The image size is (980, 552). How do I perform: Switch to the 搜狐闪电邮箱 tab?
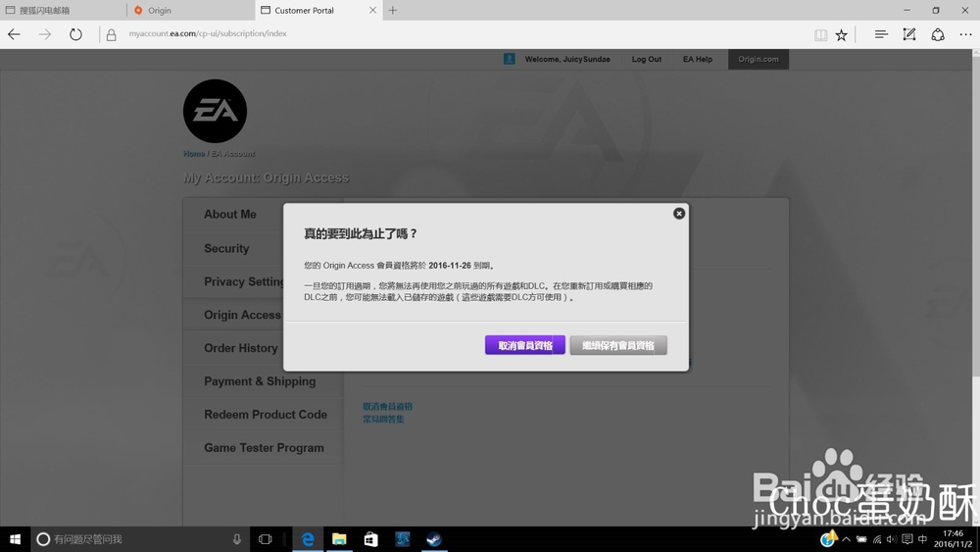[x=63, y=10]
